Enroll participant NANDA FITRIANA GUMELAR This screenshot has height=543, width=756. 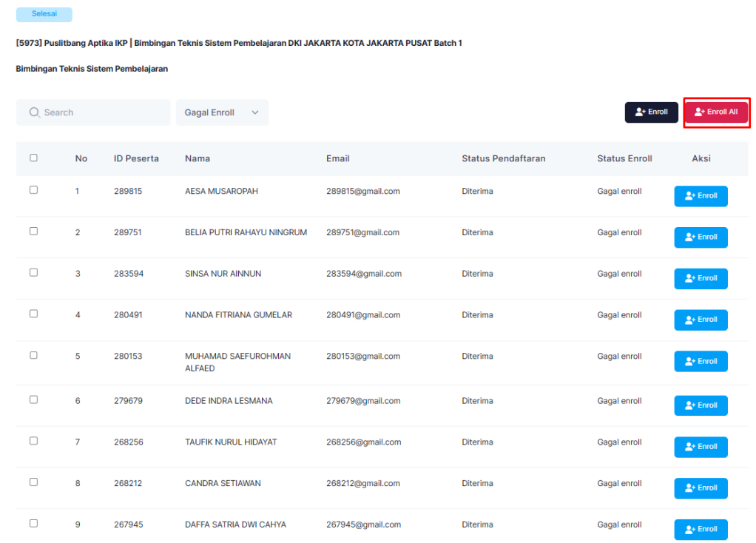point(701,320)
